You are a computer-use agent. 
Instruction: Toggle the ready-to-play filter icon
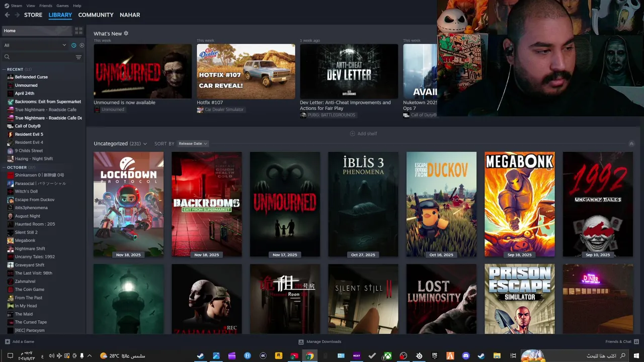pos(82,45)
